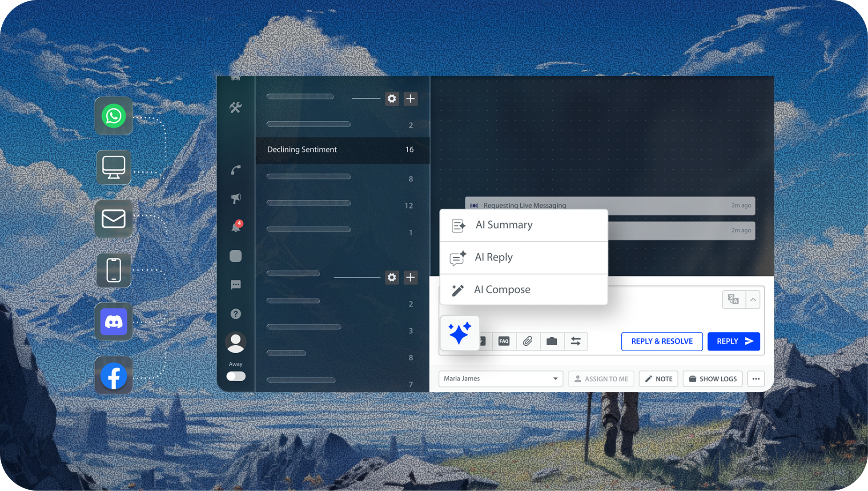Click the Requesting Live Messaging entry

[610, 205]
